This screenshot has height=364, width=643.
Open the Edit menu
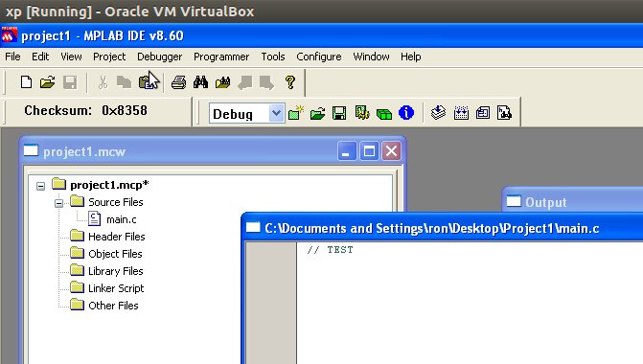(x=40, y=57)
